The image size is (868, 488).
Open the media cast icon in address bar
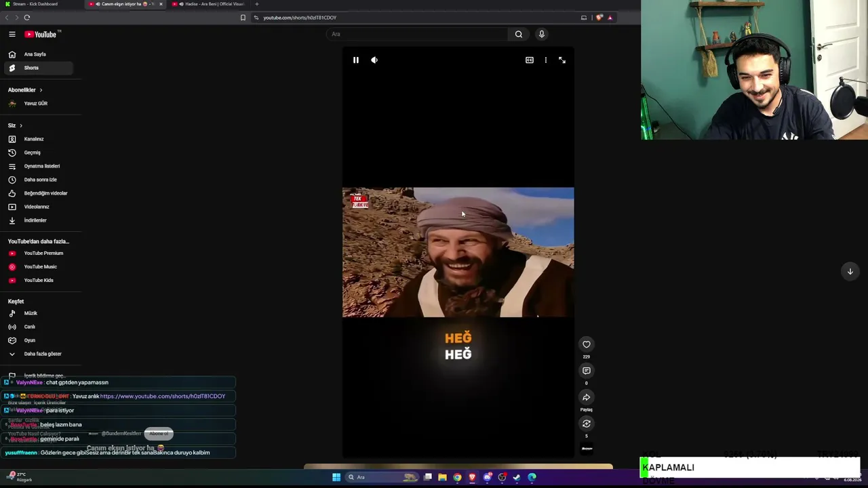click(584, 18)
